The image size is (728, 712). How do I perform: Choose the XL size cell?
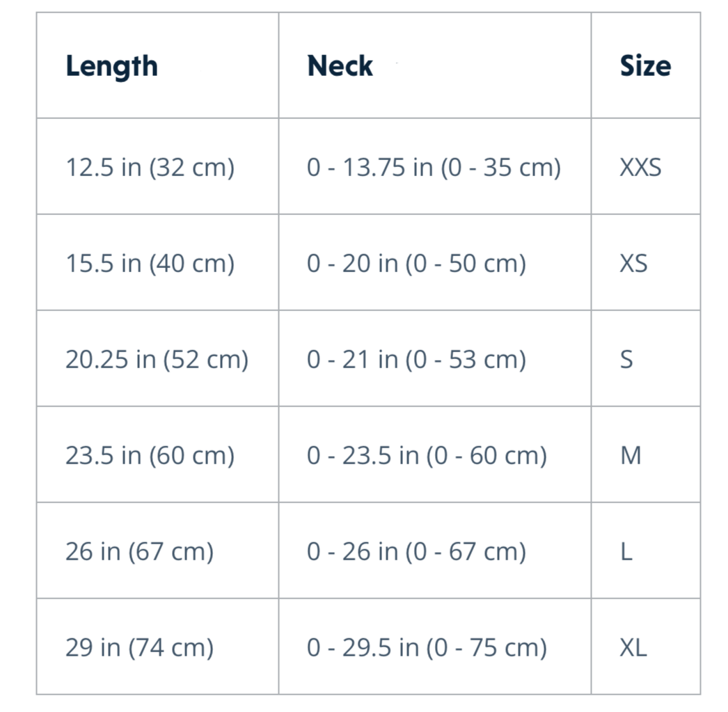(633, 648)
